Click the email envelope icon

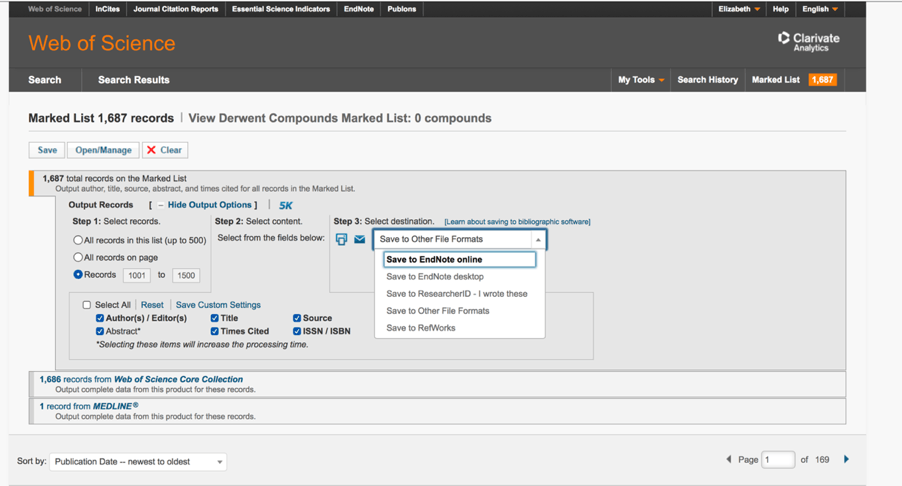[360, 239]
